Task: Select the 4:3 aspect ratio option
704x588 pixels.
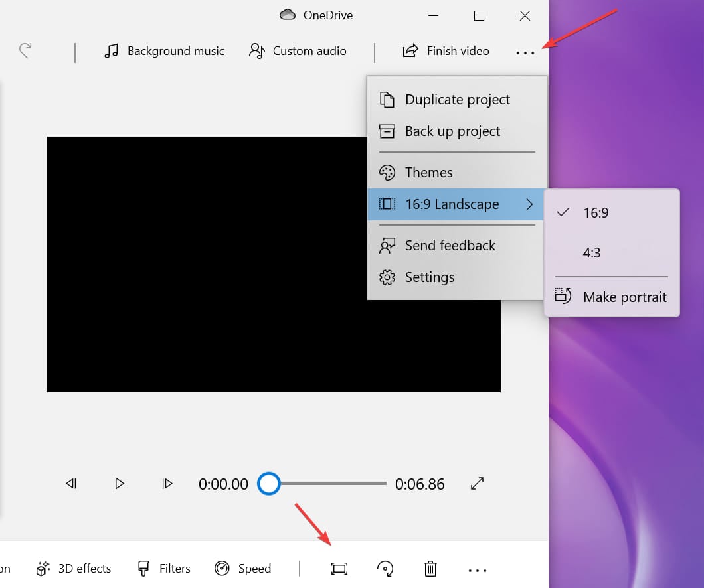Action: [x=612, y=252]
